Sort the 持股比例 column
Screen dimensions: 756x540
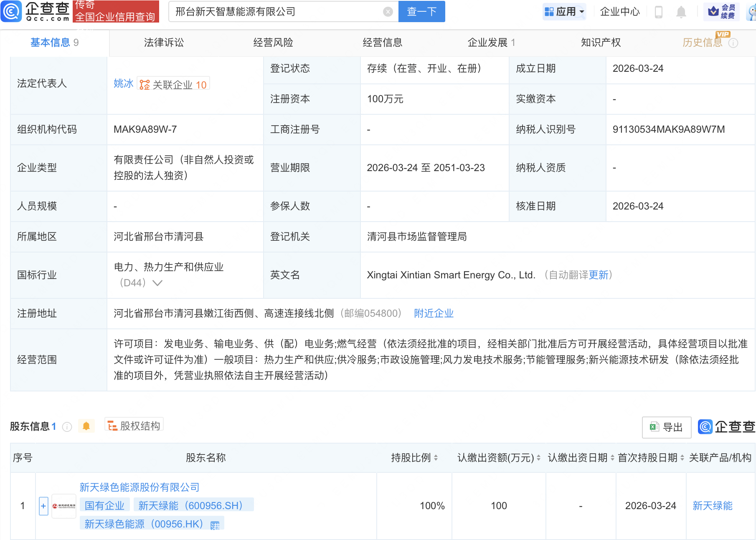point(436,457)
